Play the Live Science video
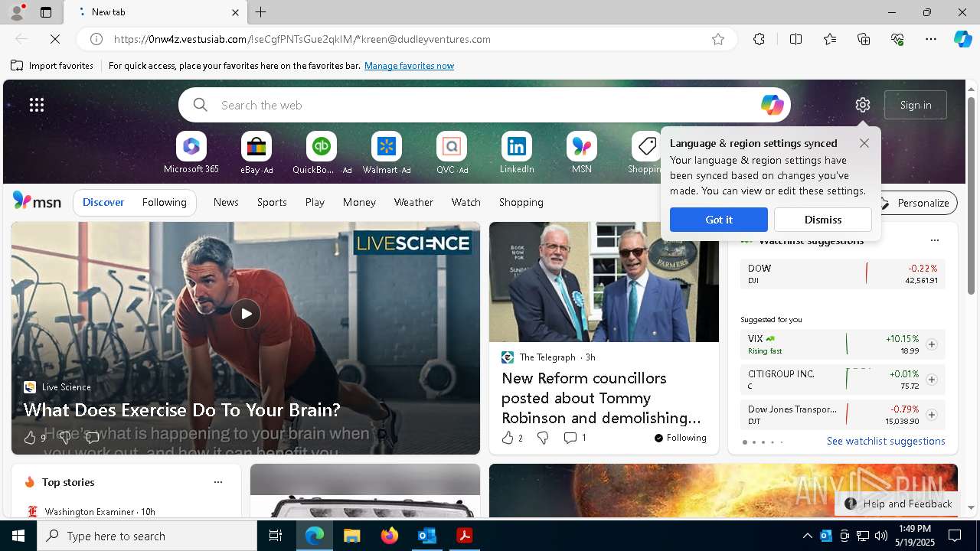The image size is (980, 551). click(x=246, y=314)
